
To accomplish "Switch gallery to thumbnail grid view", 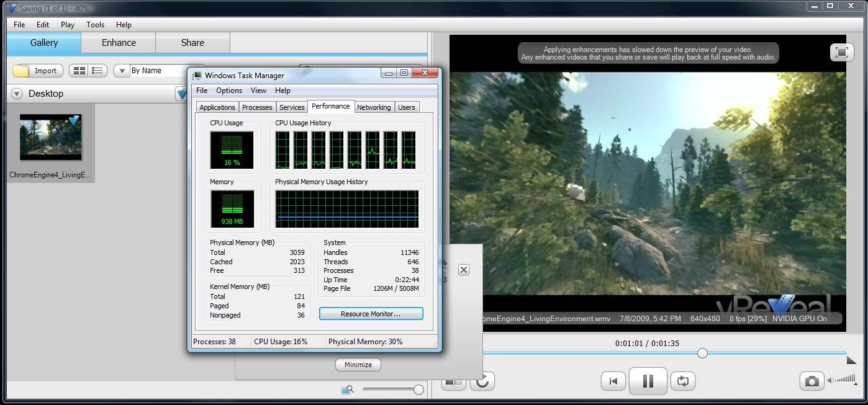I will click(79, 71).
